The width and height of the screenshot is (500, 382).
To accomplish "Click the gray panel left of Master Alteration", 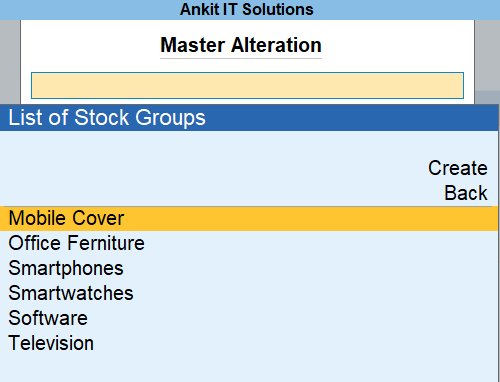I will coord(10,62).
